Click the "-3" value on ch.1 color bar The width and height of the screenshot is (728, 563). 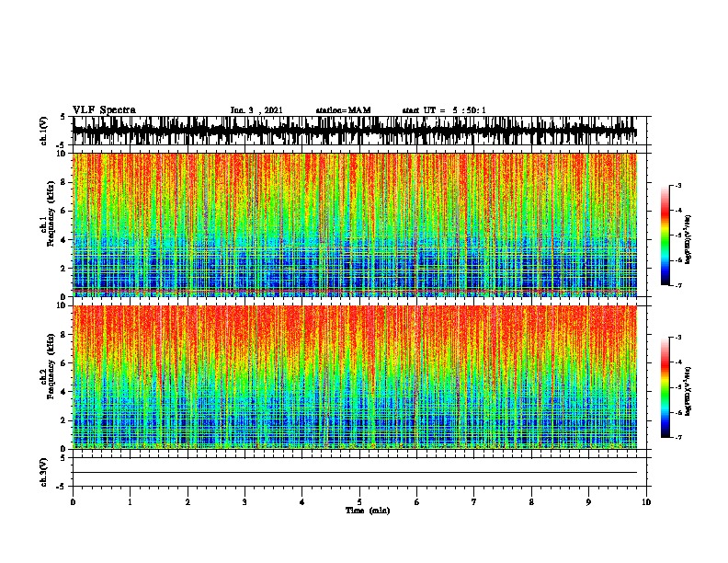(677, 186)
